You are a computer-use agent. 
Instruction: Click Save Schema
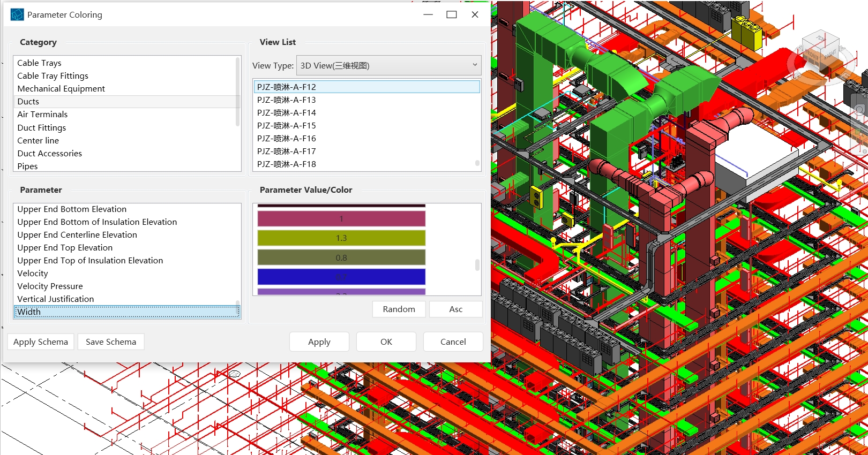click(x=111, y=342)
